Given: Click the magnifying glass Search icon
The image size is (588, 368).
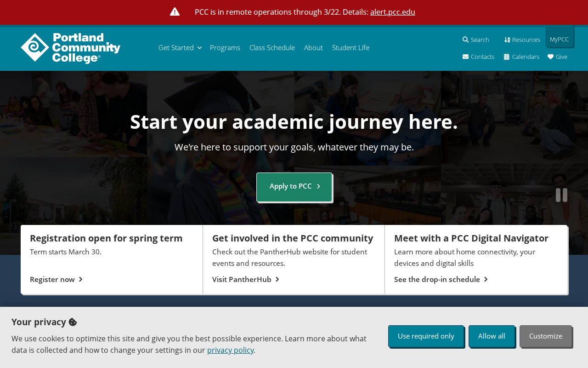Looking at the screenshot, I should pyautogui.click(x=465, y=40).
